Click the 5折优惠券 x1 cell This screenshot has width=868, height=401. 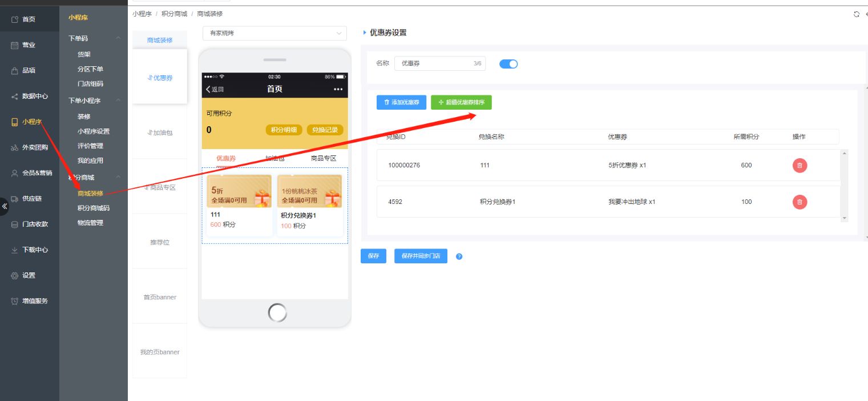(x=627, y=165)
